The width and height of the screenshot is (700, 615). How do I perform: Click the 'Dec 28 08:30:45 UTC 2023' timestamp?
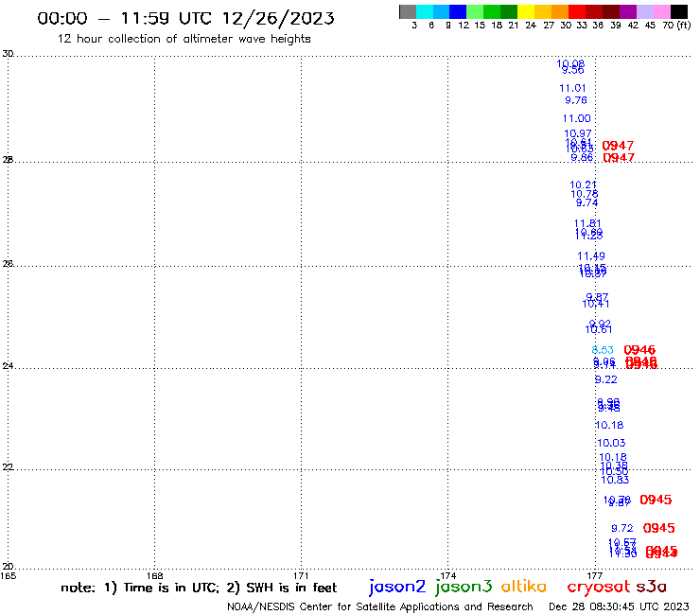(x=619, y=606)
